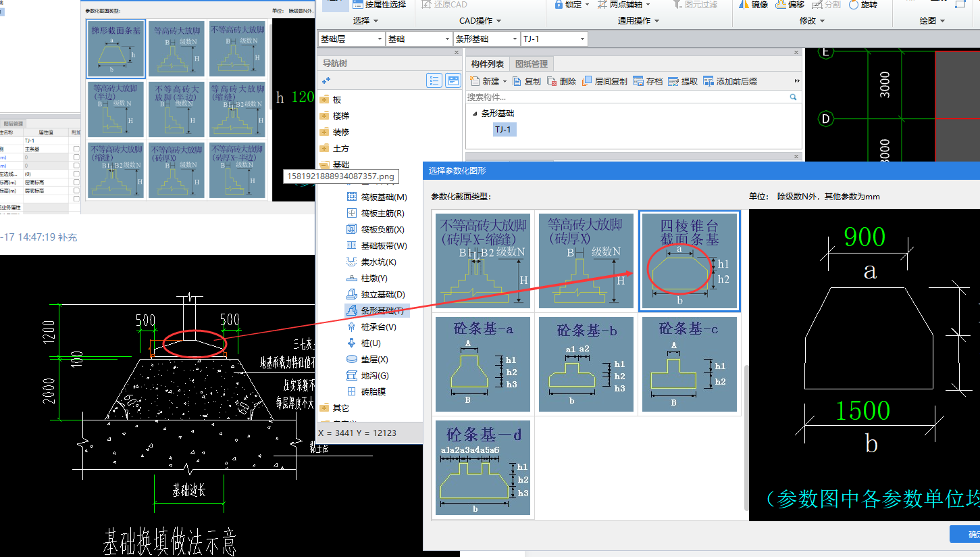This screenshot has width=980, height=557.
Task: Select the 独立基础(D) isolated foundation icon
Action: pos(351,294)
